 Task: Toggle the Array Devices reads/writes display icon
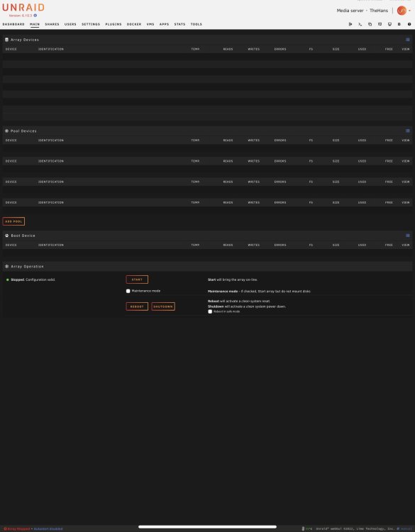(407, 40)
